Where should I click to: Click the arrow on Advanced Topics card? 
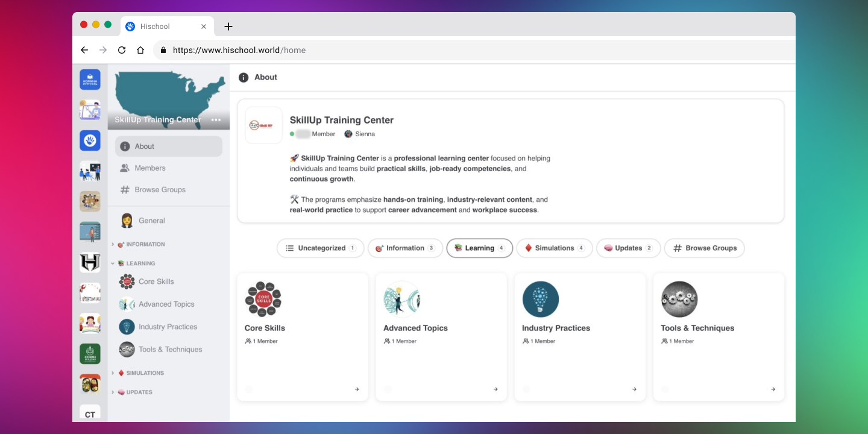coord(495,389)
